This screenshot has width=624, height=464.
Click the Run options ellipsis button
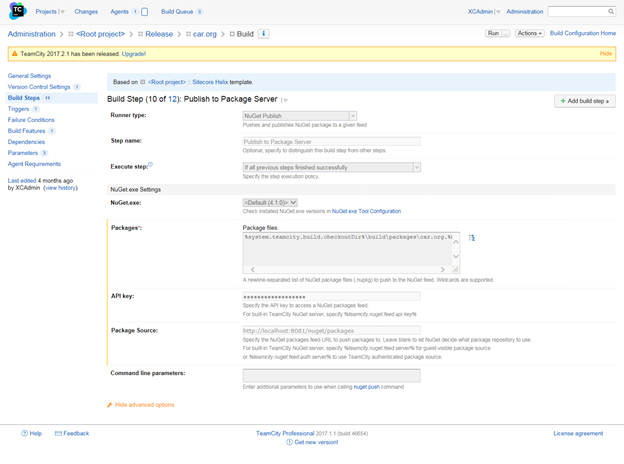click(506, 33)
